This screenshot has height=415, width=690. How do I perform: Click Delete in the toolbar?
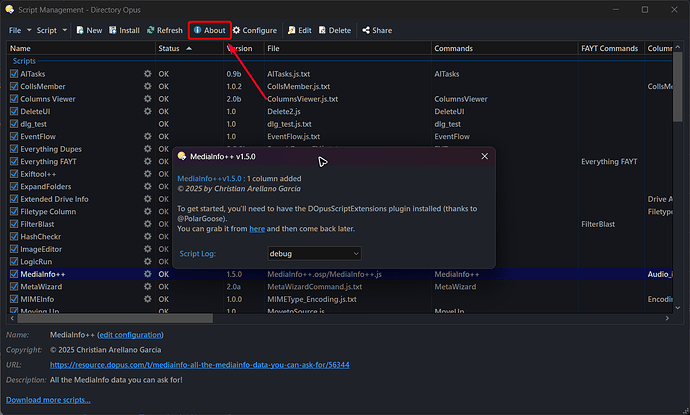[x=335, y=30]
